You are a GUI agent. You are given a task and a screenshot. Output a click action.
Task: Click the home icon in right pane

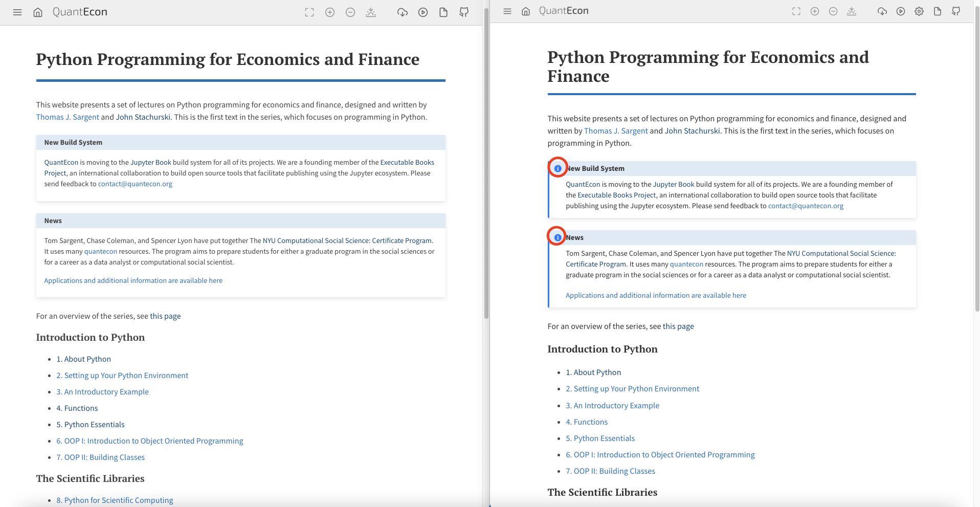click(x=526, y=11)
